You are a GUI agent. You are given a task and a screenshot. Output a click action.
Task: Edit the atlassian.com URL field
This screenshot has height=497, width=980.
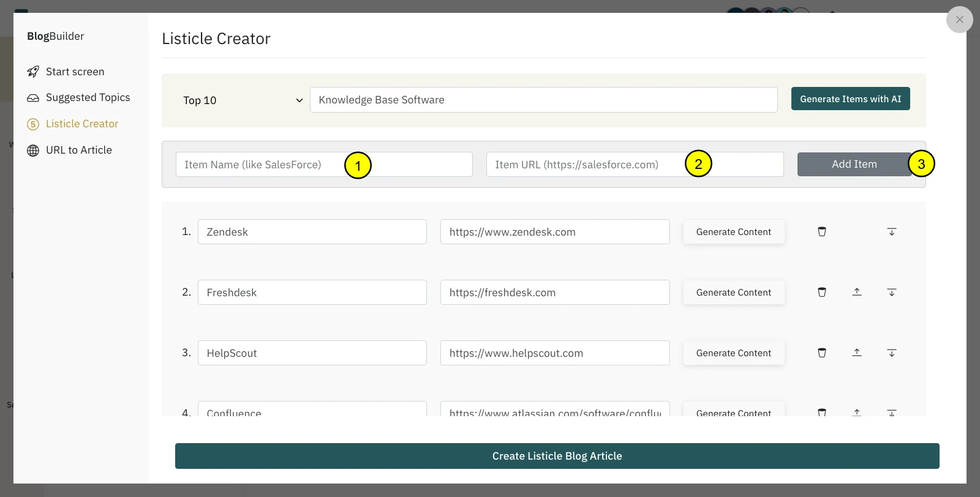(554, 409)
